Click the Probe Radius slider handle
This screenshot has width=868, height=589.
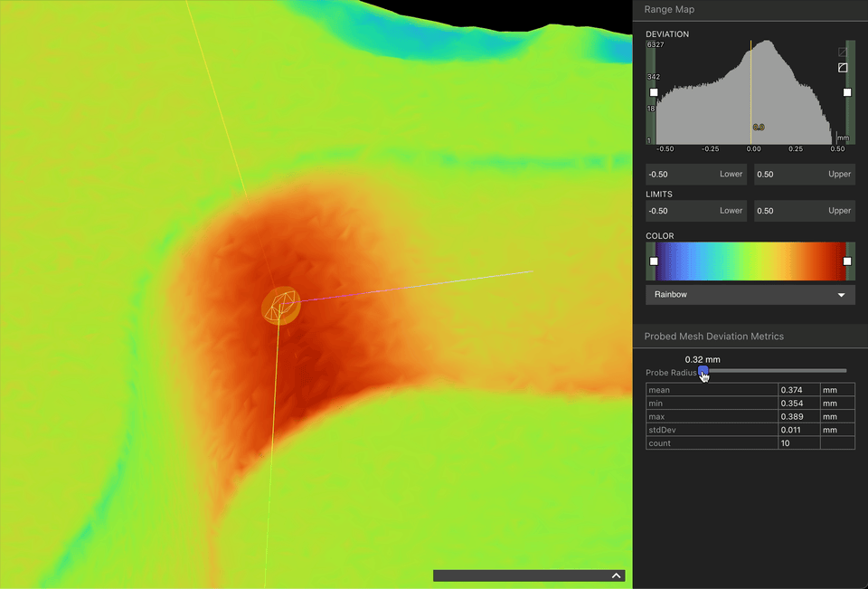pyautogui.click(x=703, y=371)
